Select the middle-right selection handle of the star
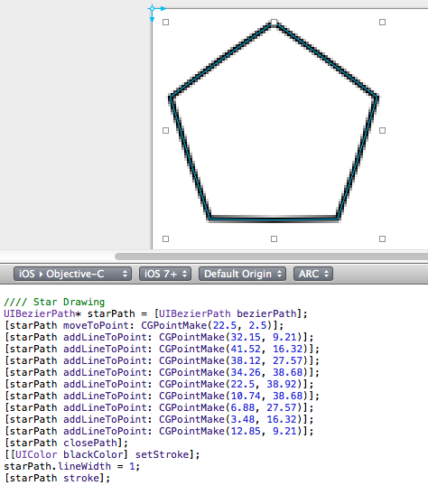Viewport: 428px width, 504px height. pyautogui.click(x=382, y=130)
